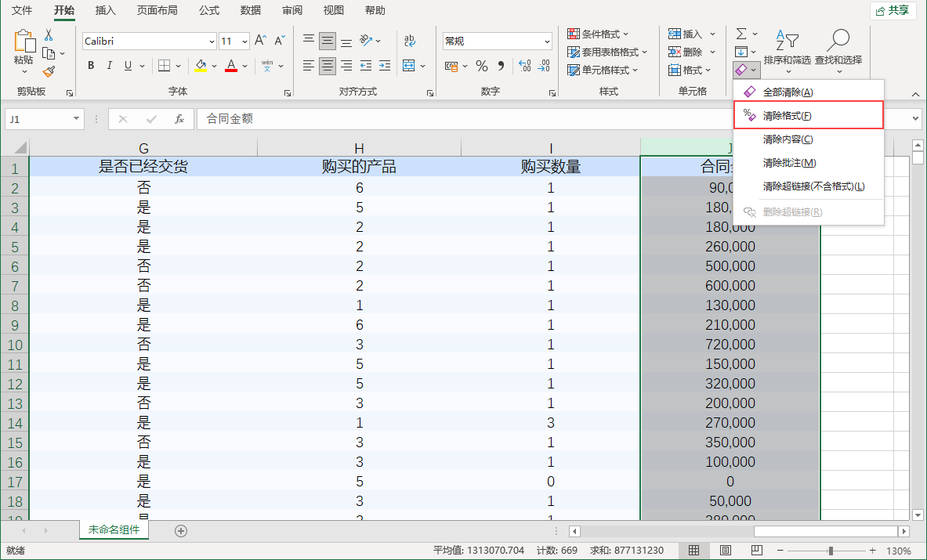
Task: Decrease font size with smaller A icon
Action: pos(280,41)
